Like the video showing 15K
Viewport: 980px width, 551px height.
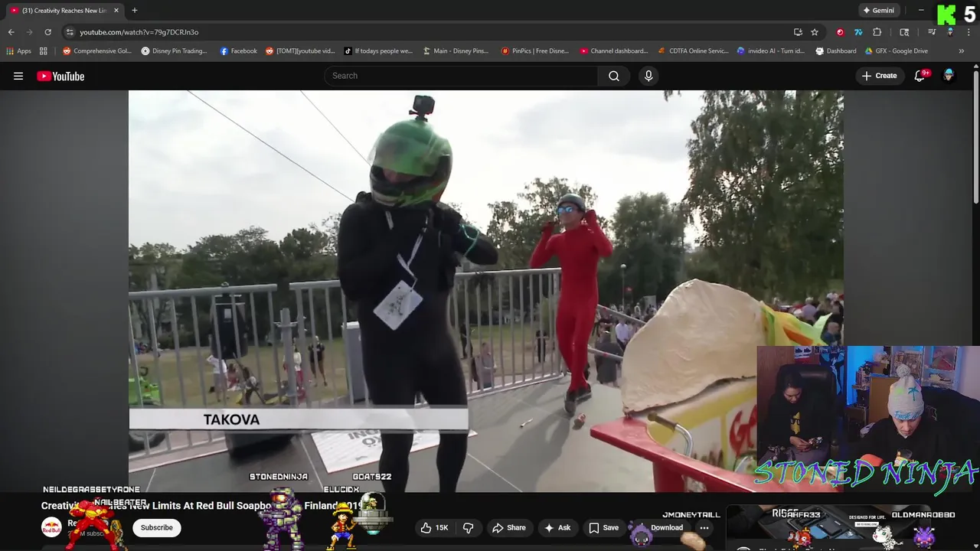click(x=434, y=527)
